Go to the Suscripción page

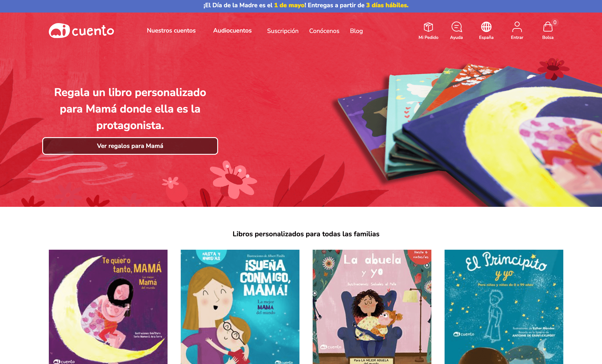click(x=283, y=31)
